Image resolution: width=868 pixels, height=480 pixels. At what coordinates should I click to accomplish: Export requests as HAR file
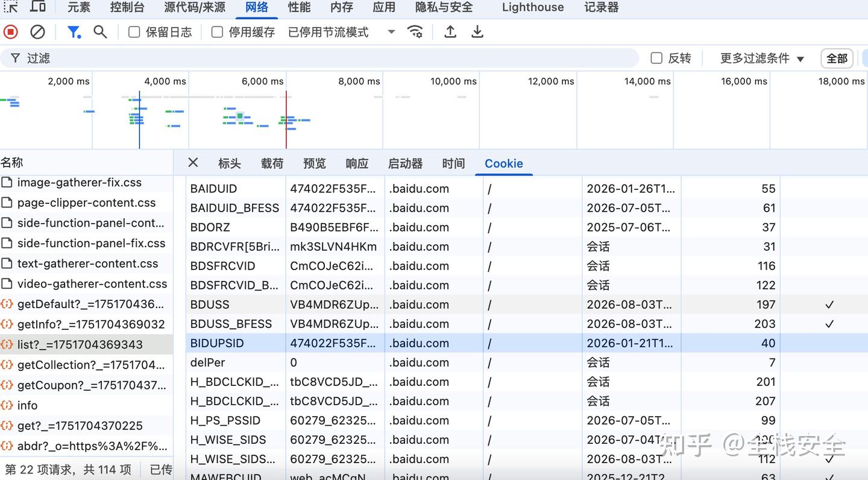pos(477,31)
